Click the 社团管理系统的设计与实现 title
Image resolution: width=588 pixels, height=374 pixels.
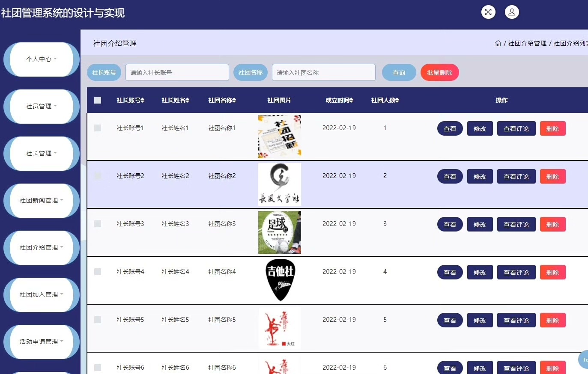pos(63,13)
